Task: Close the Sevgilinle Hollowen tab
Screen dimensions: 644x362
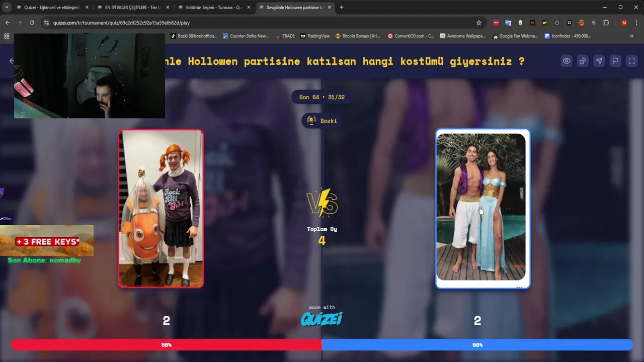Action: 330,8
